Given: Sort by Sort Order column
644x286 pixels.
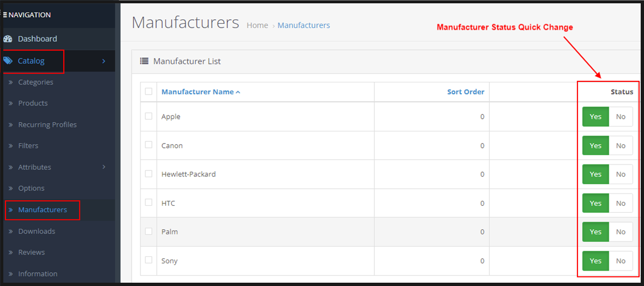Looking at the screenshot, I should [x=466, y=92].
